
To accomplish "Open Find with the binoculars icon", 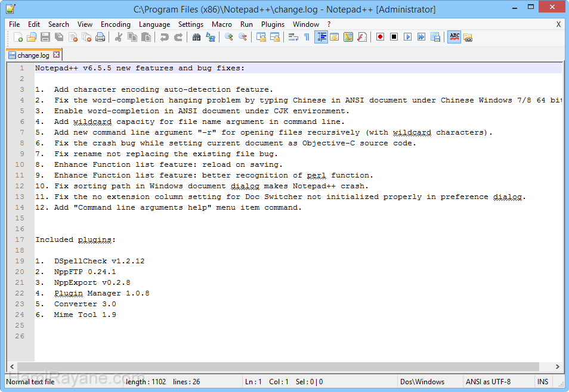I will (196, 37).
